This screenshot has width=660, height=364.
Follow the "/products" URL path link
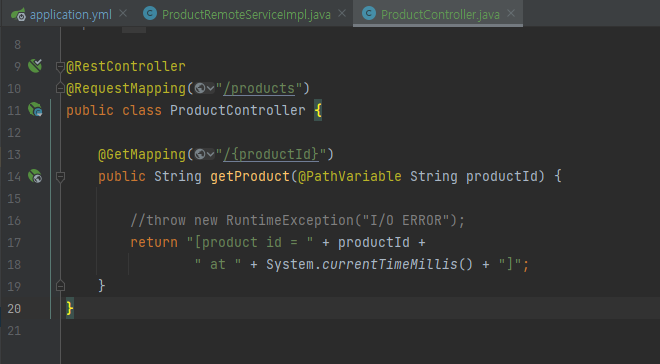[259, 88]
